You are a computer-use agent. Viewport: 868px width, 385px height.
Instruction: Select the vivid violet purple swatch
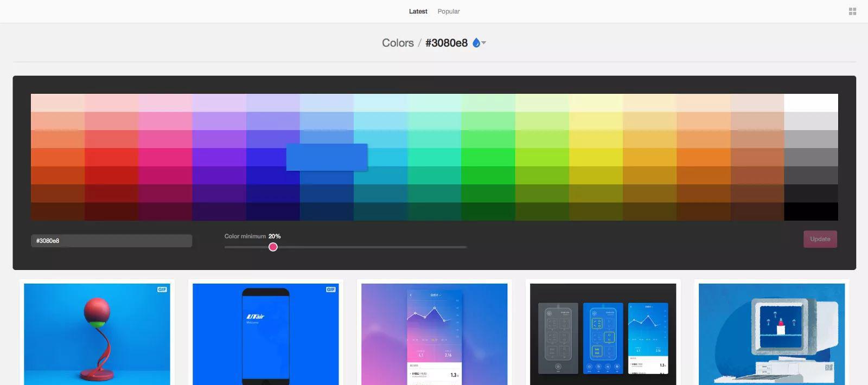[219, 157]
